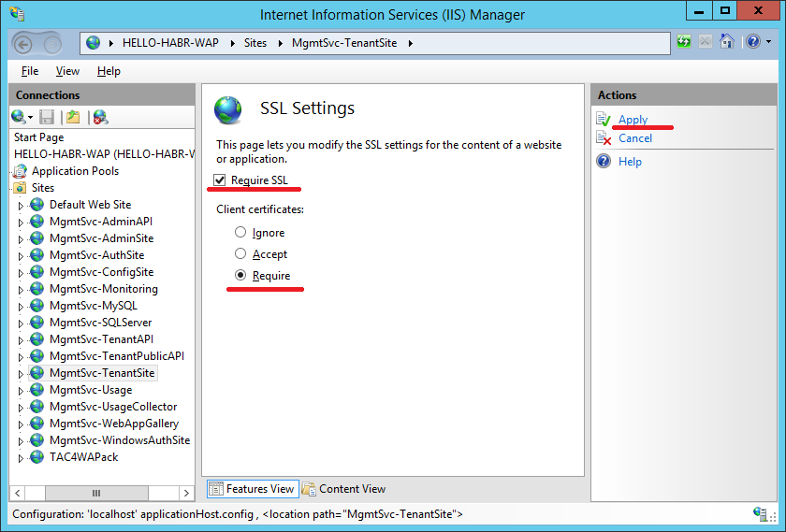Screen dimensions: 786x532
Task: Click the globe icon of MgmtSvc-MySQL
Action: 36,306
